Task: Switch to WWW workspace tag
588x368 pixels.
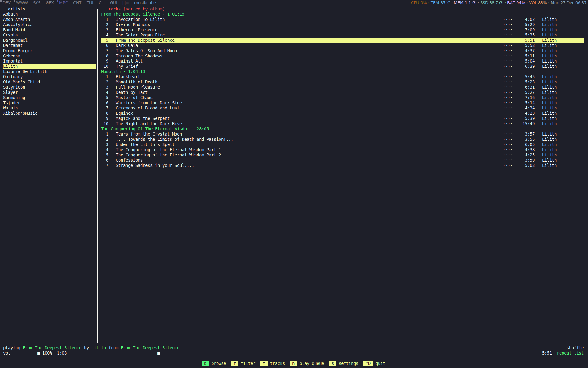Action: [x=22, y=3]
